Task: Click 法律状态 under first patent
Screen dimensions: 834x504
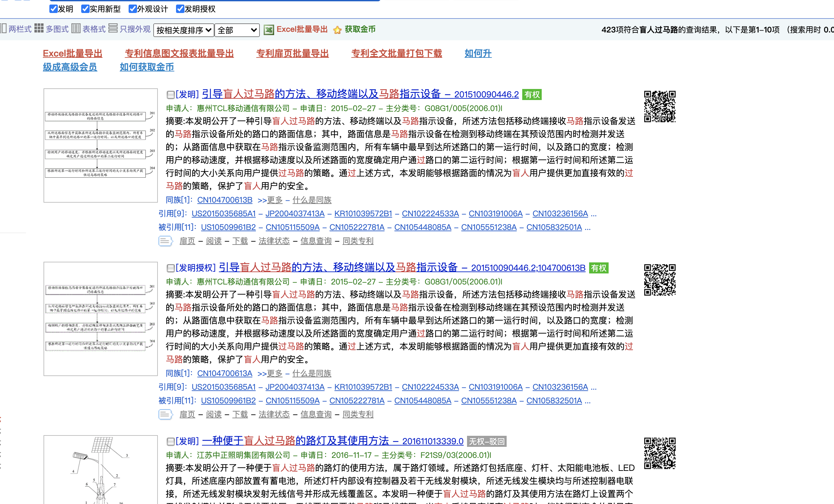Action: click(274, 241)
